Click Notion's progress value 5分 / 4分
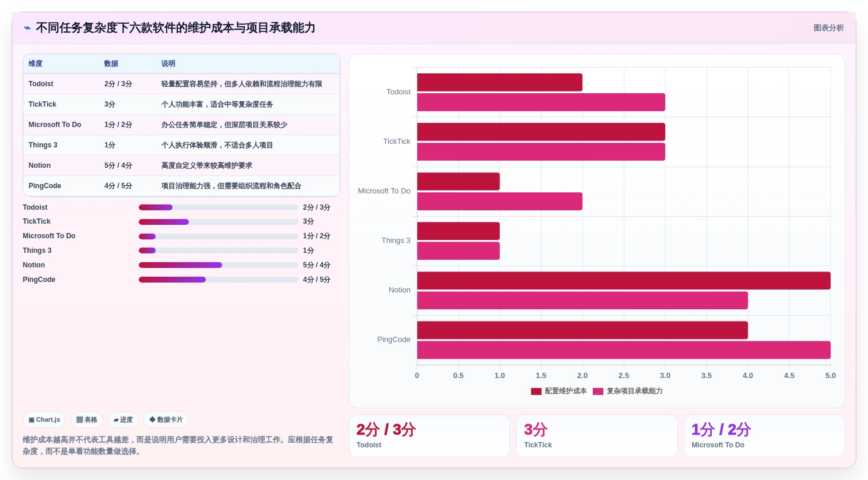 coord(317,265)
